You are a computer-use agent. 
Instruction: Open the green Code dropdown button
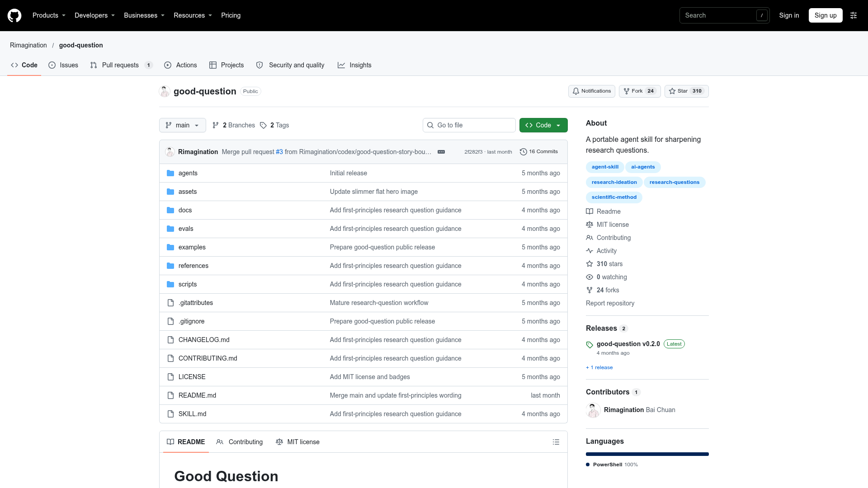pos(543,125)
